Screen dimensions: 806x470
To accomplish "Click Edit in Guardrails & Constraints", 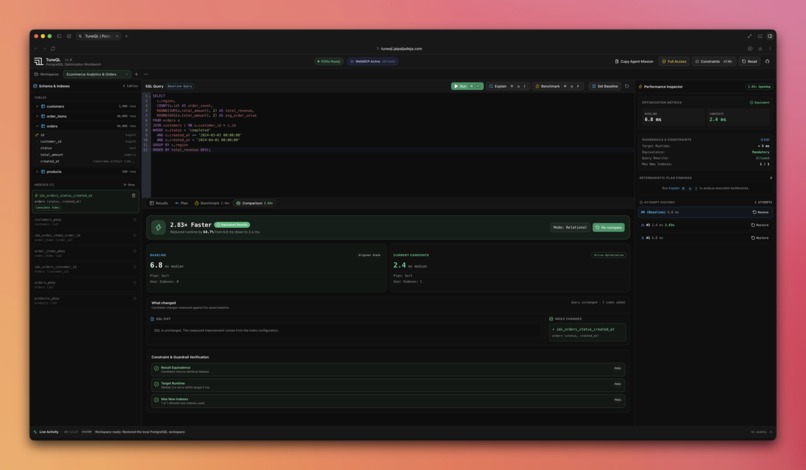I will click(x=765, y=140).
